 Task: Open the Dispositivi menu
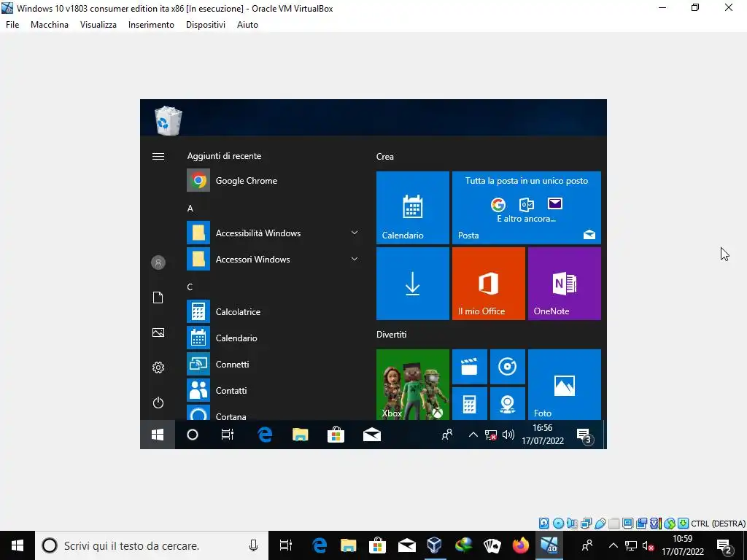tap(205, 25)
